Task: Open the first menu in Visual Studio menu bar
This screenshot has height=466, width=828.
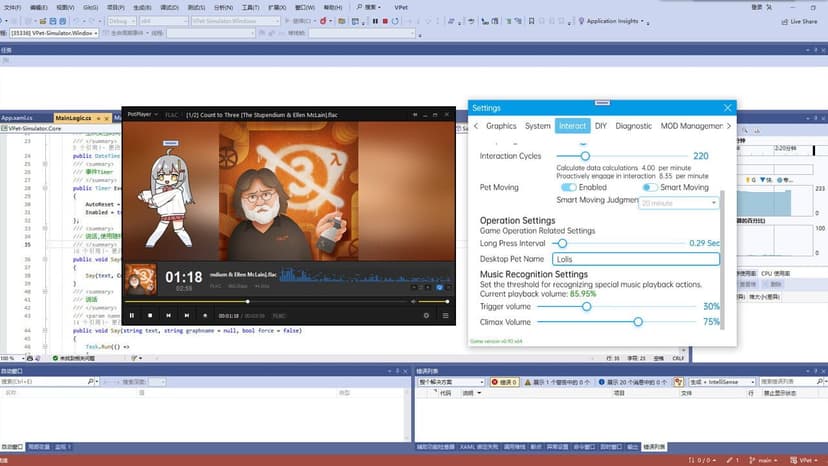Action: (12, 7)
